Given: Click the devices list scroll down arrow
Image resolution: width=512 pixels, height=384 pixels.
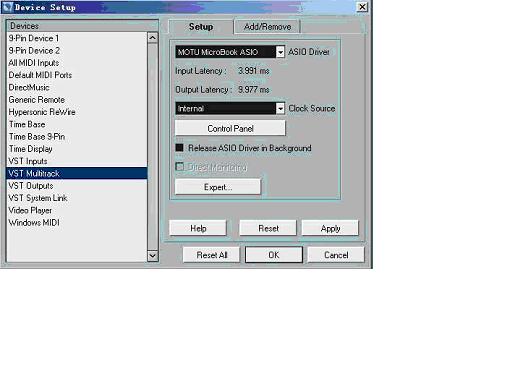Looking at the screenshot, I should 153,256.
